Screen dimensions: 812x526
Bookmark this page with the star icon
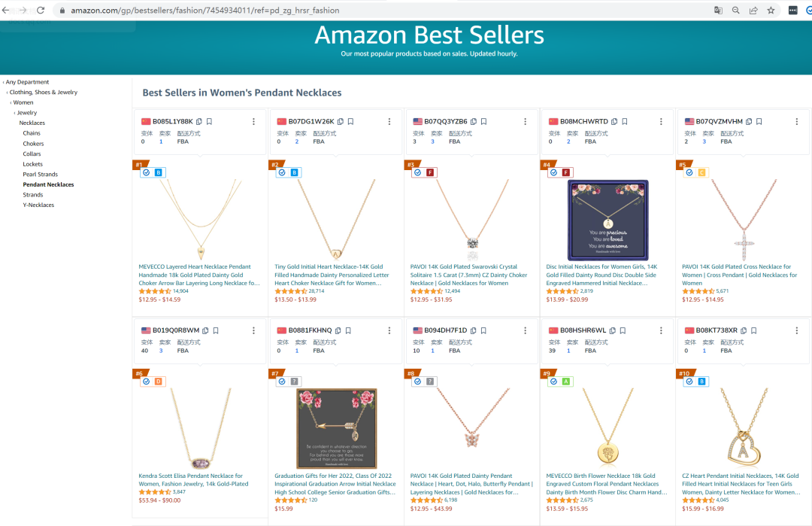[x=771, y=11]
